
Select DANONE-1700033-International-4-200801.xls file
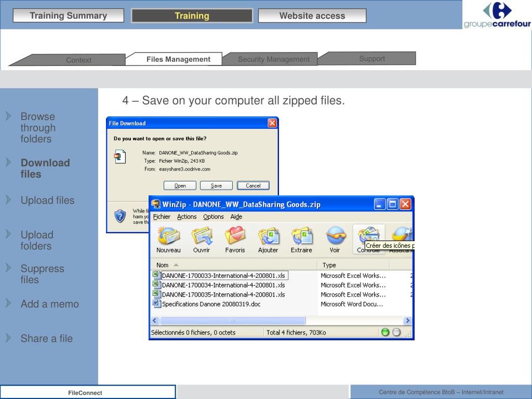point(223,275)
